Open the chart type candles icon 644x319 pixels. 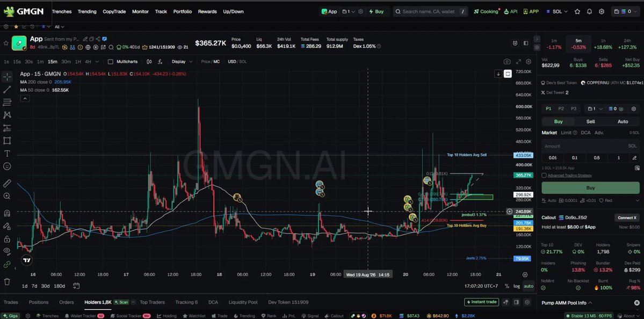[149, 62]
